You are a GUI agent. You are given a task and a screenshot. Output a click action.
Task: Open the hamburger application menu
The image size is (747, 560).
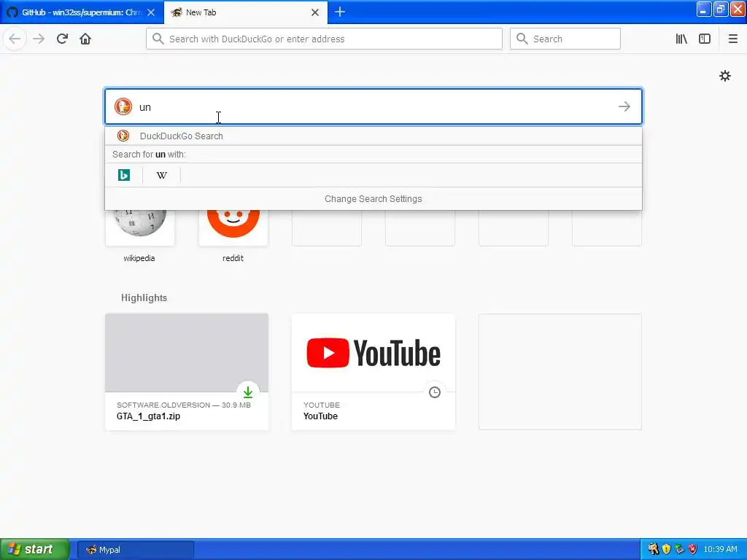732,39
